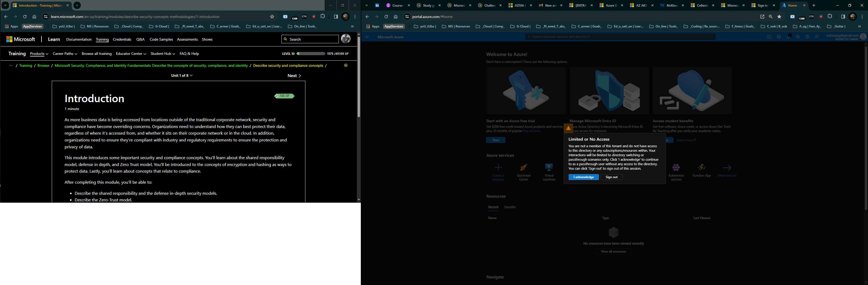Open the Microsoft logo home link
The height and width of the screenshot is (285, 868).
[21, 39]
